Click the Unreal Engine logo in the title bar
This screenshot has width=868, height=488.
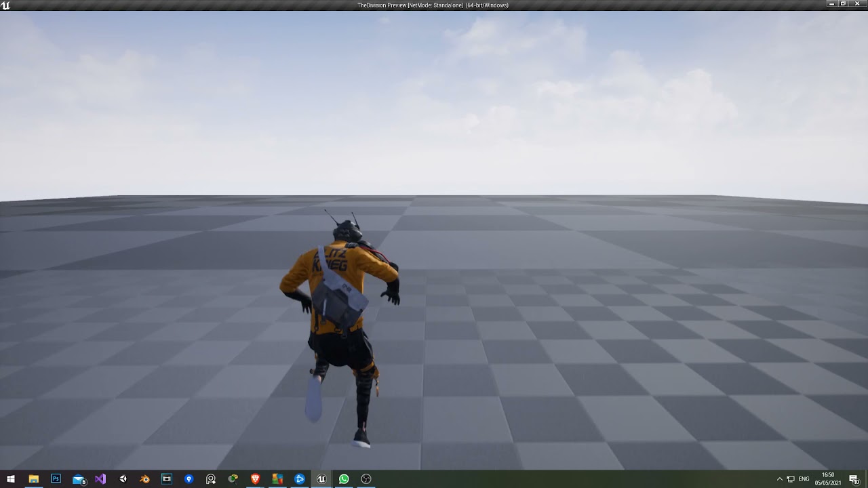[x=5, y=5]
